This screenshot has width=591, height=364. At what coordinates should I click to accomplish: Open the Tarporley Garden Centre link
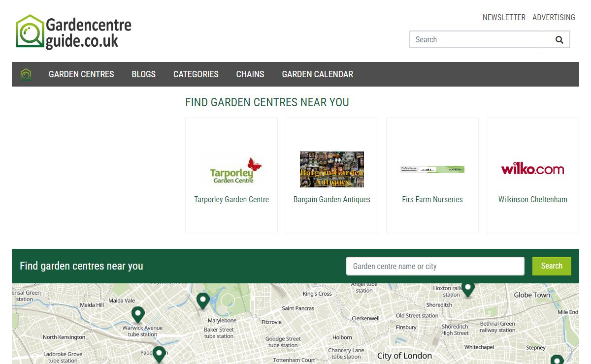pyautogui.click(x=231, y=199)
